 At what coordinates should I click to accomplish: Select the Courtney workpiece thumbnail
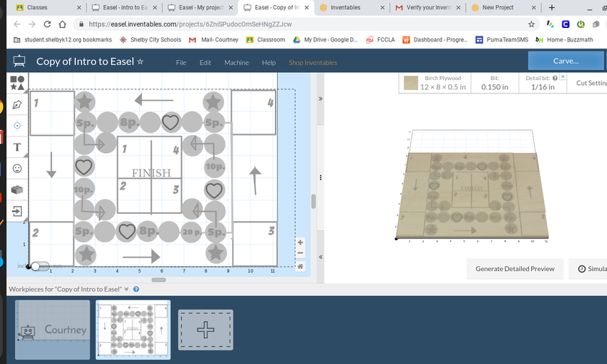53,329
